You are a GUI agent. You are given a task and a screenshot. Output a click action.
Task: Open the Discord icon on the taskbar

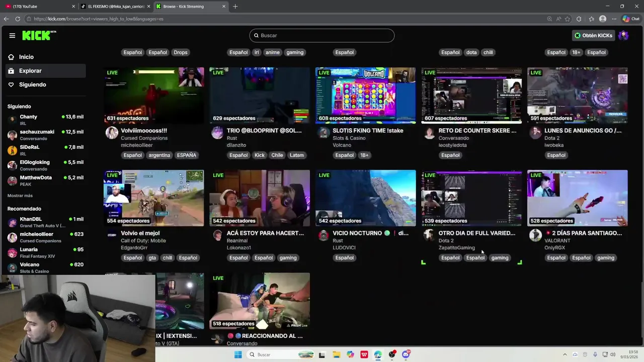click(x=406, y=354)
